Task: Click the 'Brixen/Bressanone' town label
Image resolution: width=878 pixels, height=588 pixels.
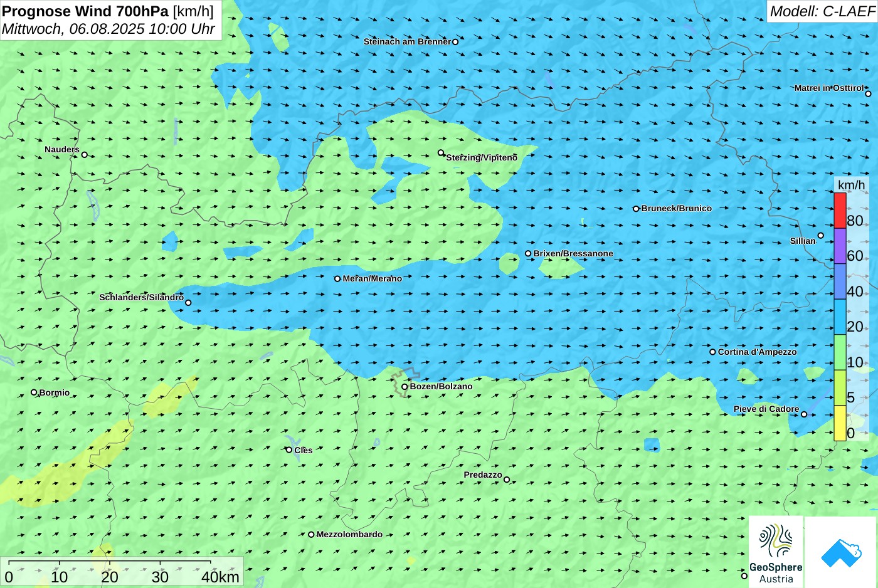Action: click(573, 253)
